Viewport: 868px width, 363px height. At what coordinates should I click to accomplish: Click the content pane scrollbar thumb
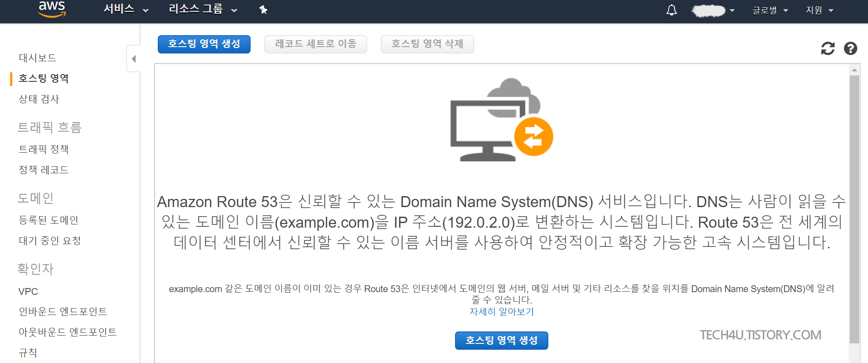click(x=854, y=209)
